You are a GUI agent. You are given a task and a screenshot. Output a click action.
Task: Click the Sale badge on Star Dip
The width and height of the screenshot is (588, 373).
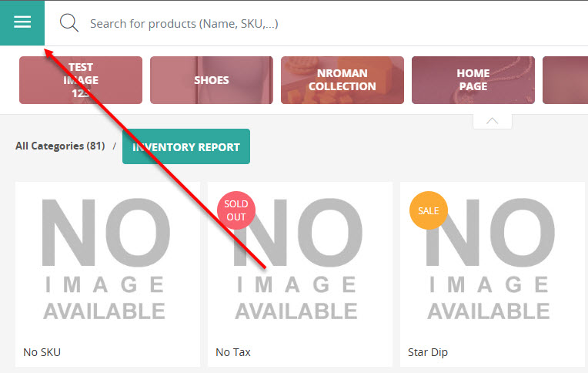click(428, 210)
